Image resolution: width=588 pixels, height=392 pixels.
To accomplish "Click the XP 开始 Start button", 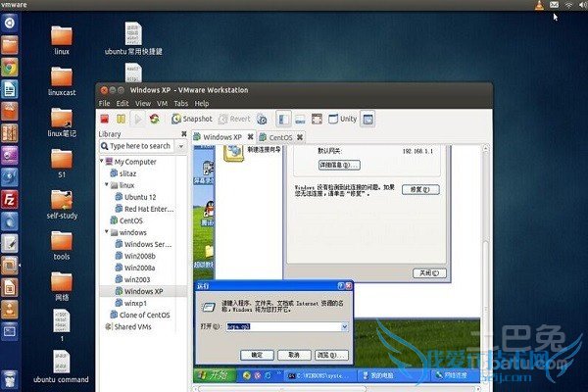I will click(214, 375).
